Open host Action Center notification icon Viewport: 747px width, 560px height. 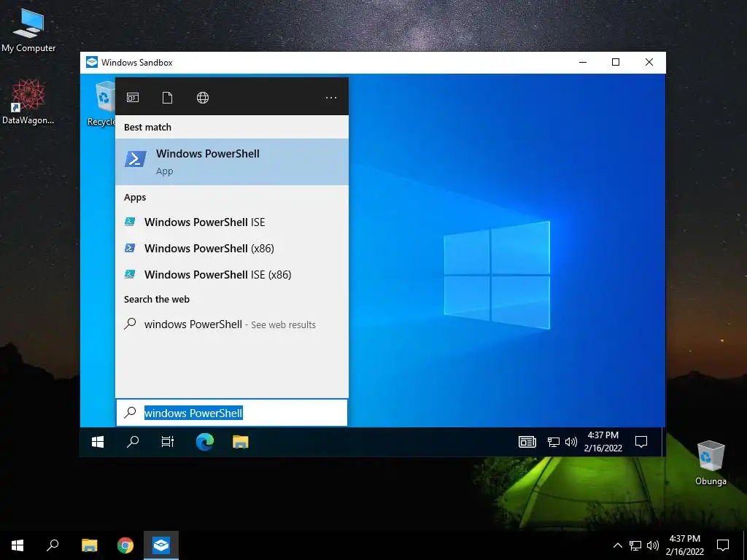tap(723, 545)
